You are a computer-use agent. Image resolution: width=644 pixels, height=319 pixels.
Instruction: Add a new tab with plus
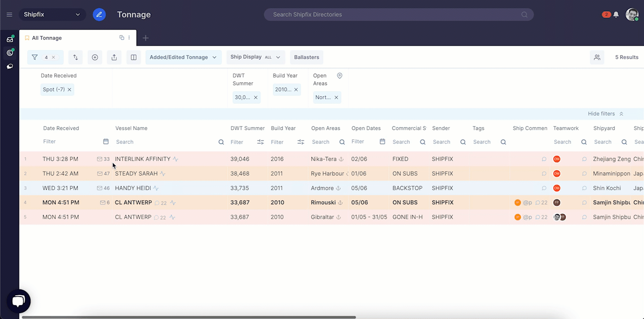(x=146, y=38)
